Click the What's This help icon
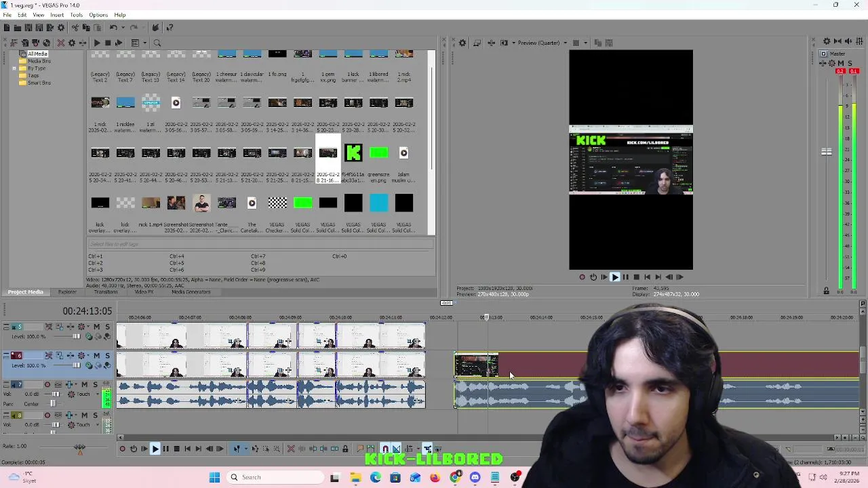 (x=170, y=28)
